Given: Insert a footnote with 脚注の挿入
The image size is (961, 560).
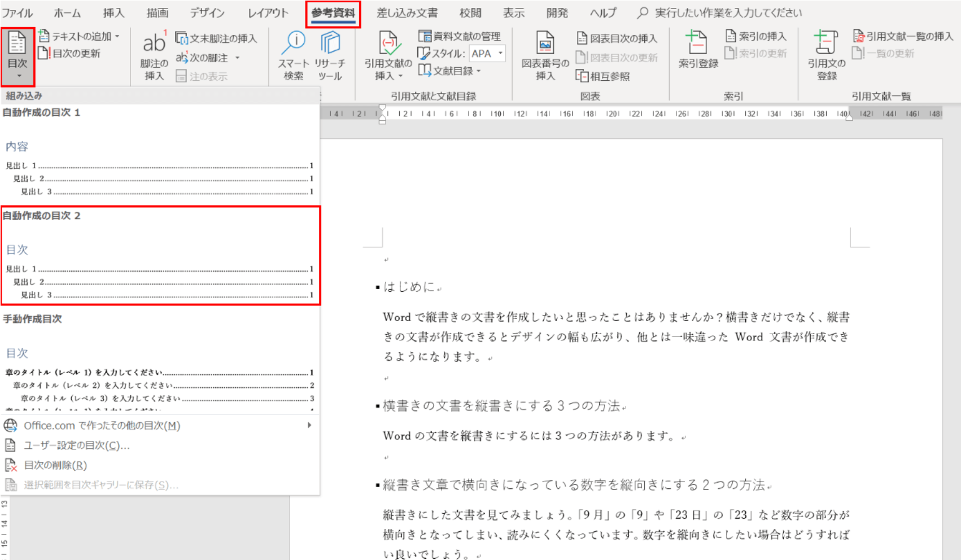Looking at the screenshot, I should coord(153,55).
